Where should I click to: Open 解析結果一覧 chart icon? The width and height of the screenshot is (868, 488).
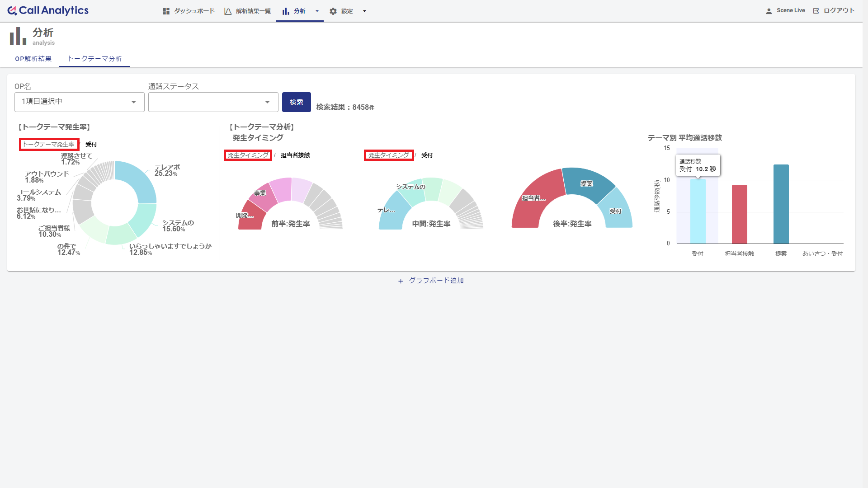[228, 11]
